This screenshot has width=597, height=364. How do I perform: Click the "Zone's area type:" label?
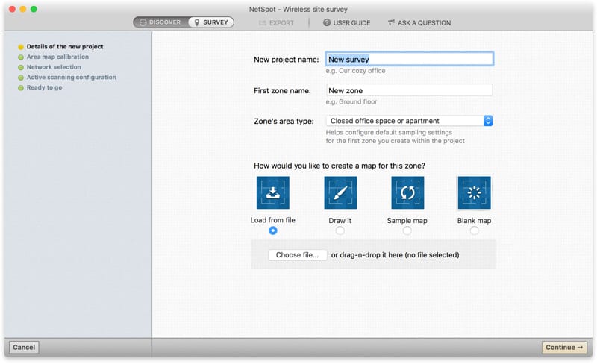[x=284, y=122]
